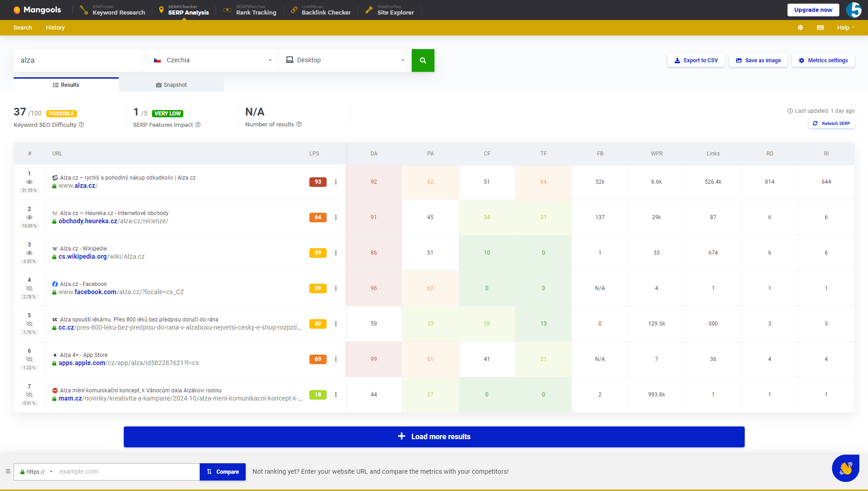This screenshot has width=868, height=491.
Task: Click the Links column header
Action: click(x=713, y=154)
